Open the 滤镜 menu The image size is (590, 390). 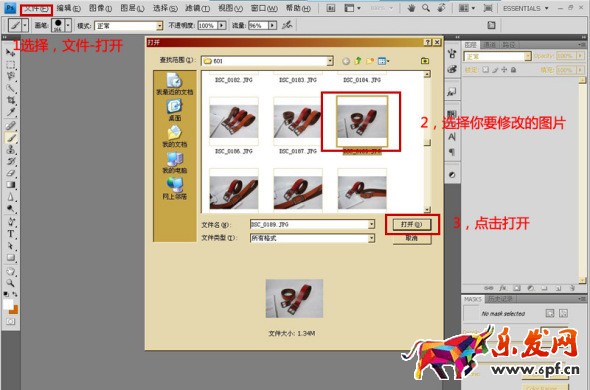pyautogui.click(x=198, y=8)
